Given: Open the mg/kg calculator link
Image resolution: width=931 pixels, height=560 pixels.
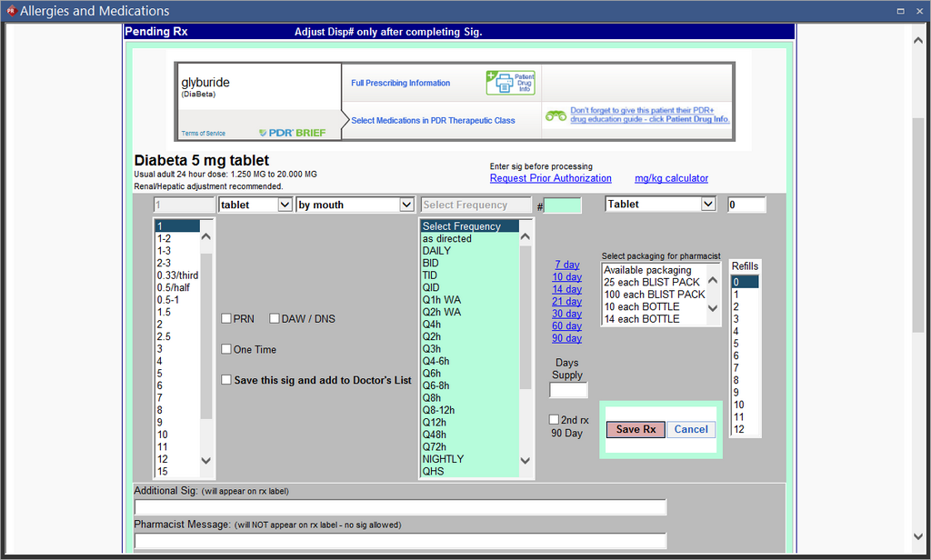Looking at the screenshot, I should pyautogui.click(x=671, y=179).
